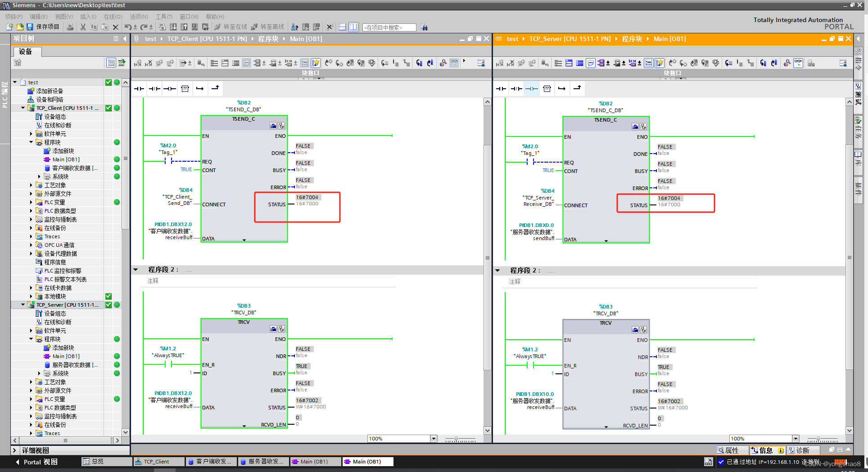Open the 工具(T) menu
The height and width of the screenshot is (472, 868).
pyautogui.click(x=164, y=17)
